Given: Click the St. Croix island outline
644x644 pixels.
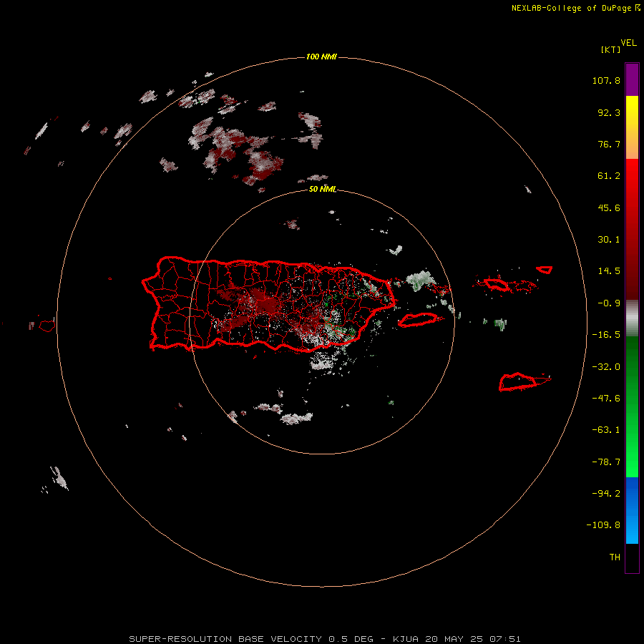Looking at the screenshot, I should click(518, 381).
